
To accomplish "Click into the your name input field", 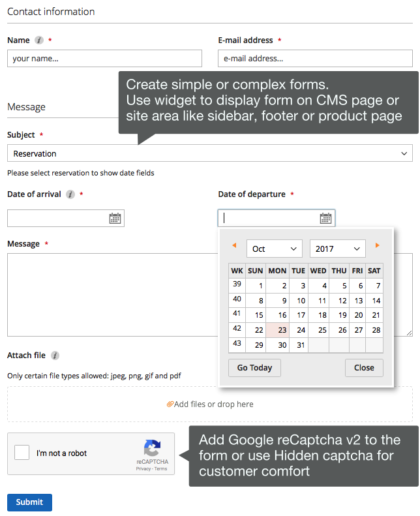I will coord(104,59).
